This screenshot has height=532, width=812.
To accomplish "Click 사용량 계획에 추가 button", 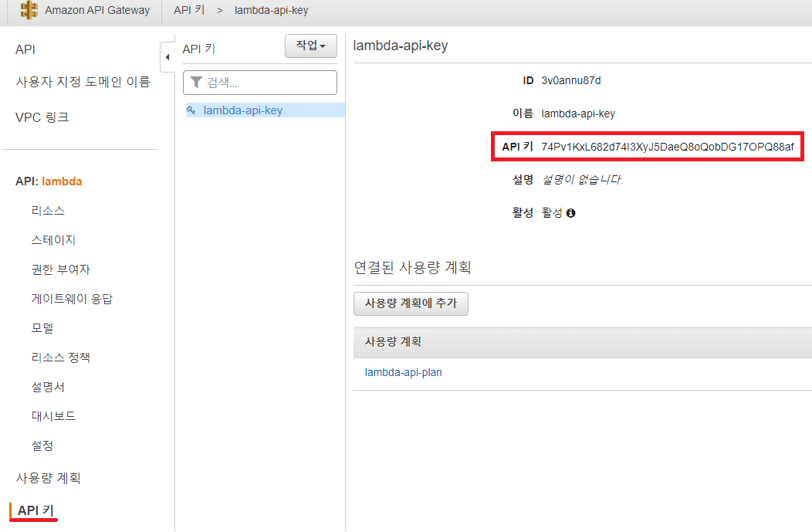I will 411,303.
